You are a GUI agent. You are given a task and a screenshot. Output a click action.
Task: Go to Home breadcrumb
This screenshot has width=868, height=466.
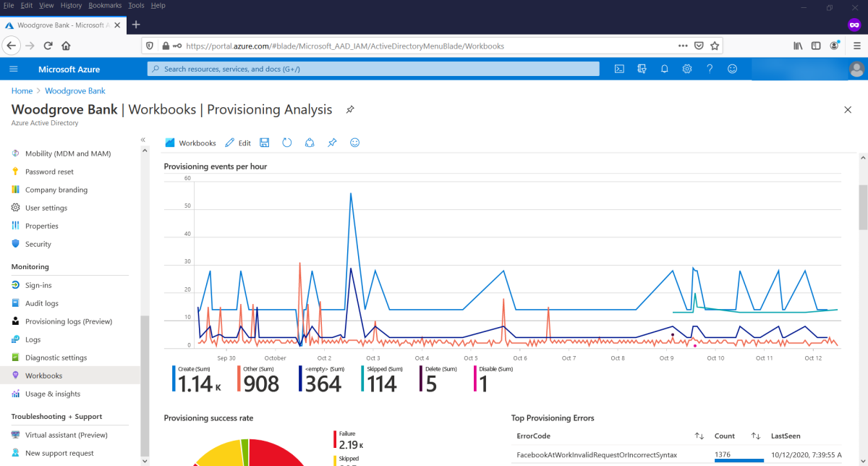point(22,91)
